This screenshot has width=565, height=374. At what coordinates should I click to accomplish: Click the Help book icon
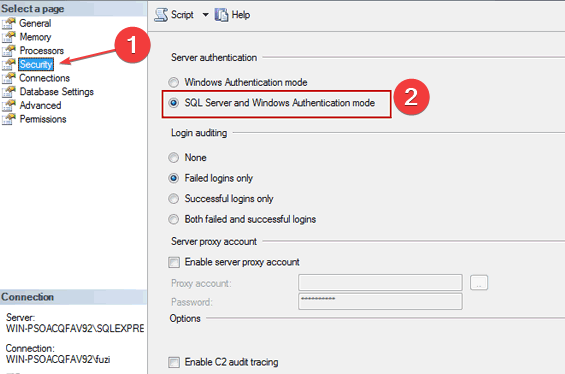pyautogui.click(x=221, y=15)
